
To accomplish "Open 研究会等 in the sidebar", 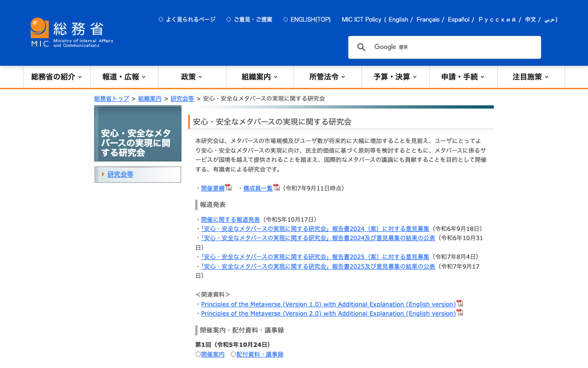I will pos(120,174).
